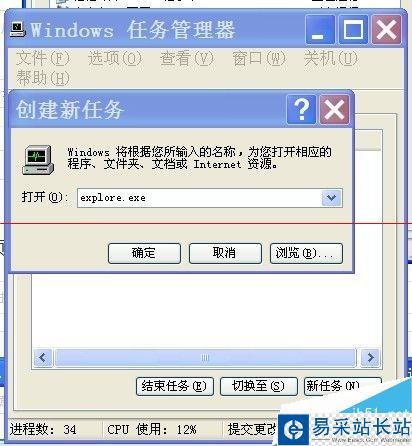Screen dimensions: 412x446
Task: Open the 文件(F) menu
Action: [43, 59]
